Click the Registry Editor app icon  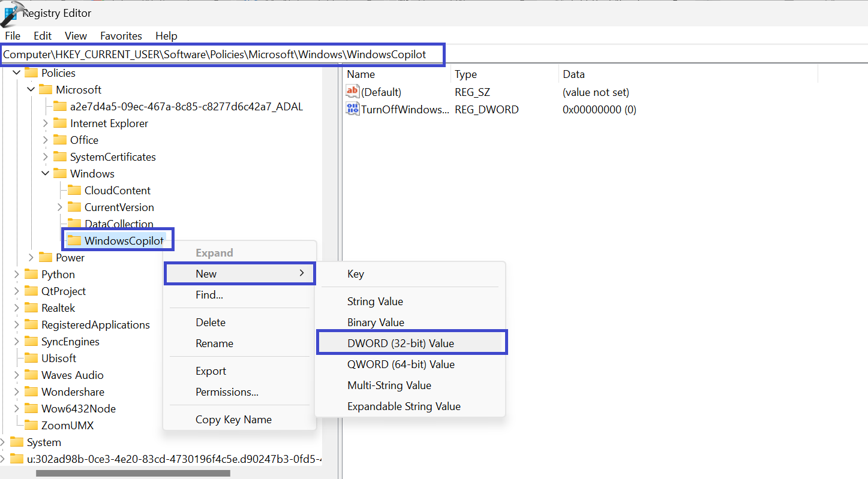point(12,12)
